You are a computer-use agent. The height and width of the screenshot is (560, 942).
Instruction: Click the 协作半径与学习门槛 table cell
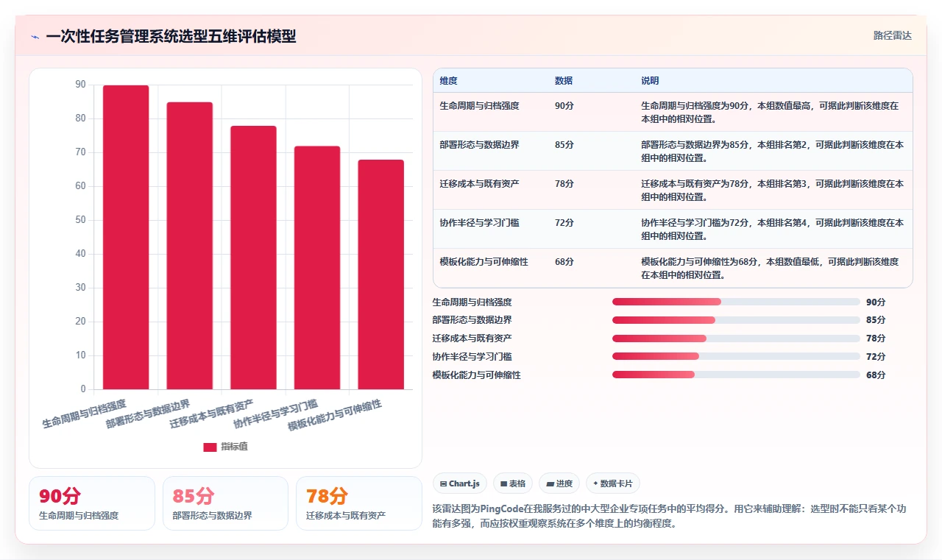coord(491,229)
